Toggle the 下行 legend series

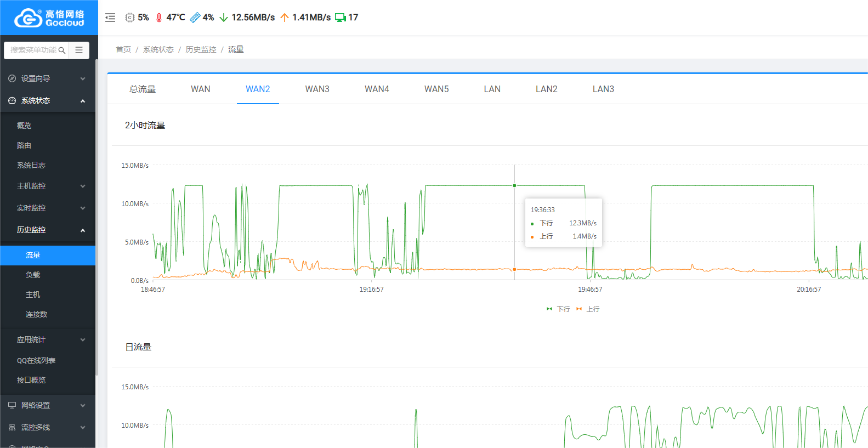558,309
